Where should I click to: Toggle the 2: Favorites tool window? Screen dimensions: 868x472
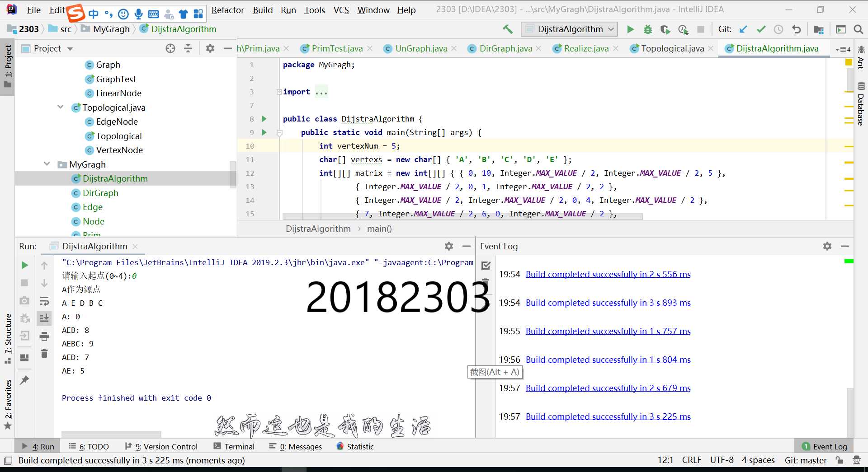(x=8, y=405)
